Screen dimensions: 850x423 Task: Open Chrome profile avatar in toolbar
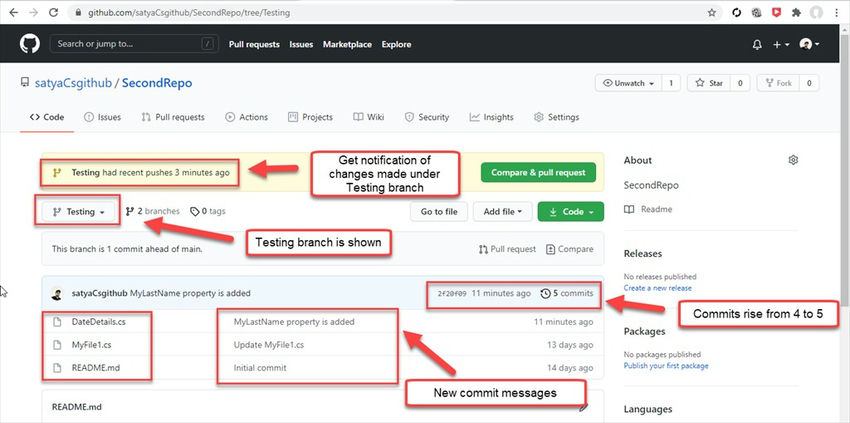816,12
